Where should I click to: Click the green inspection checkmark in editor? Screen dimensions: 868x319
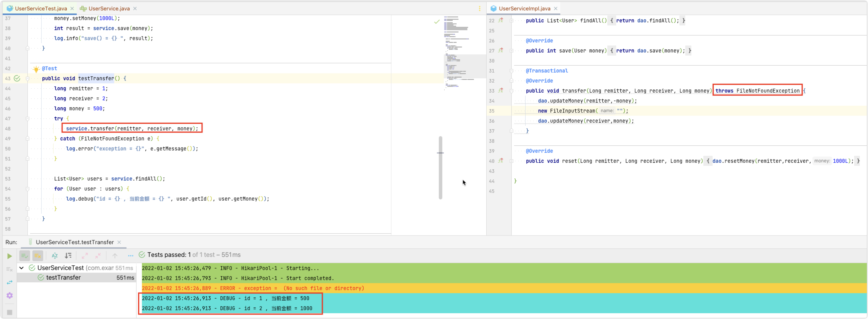pyautogui.click(x=437, y=22)
